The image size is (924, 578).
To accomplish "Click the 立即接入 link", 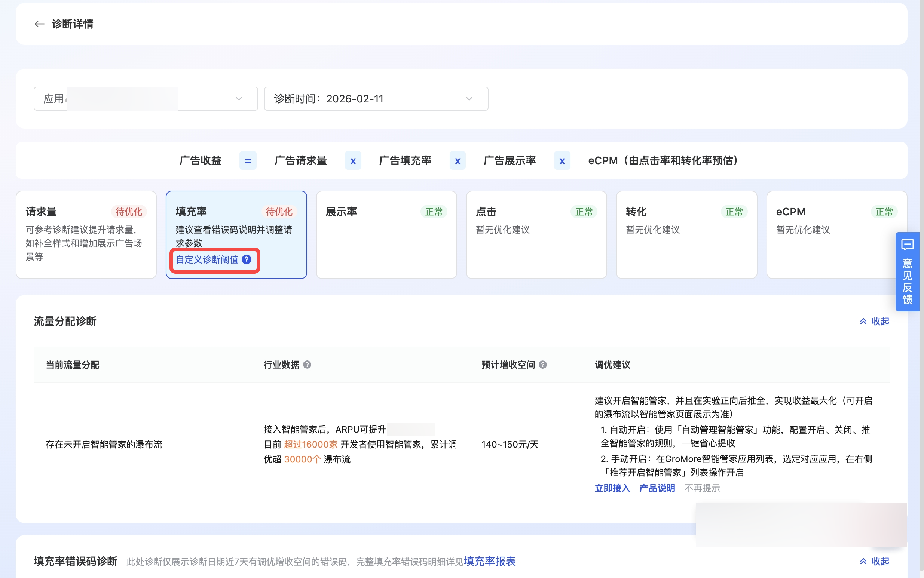I will 612,488.
